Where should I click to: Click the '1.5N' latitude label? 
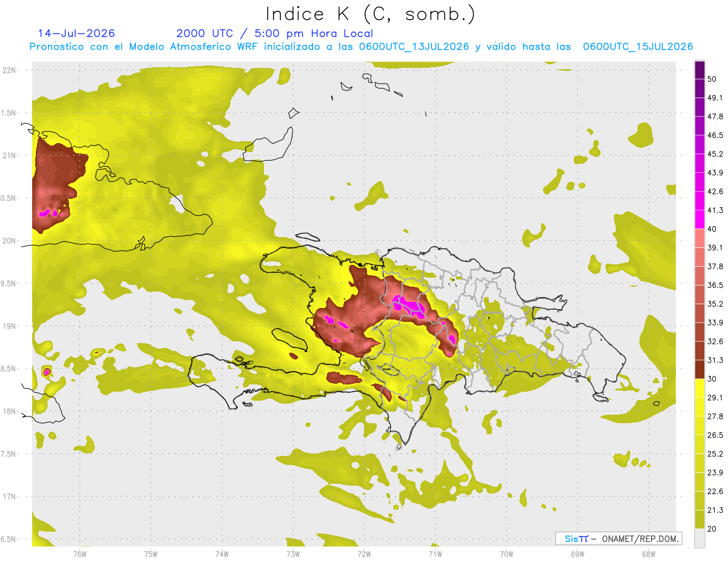point(9,113)
